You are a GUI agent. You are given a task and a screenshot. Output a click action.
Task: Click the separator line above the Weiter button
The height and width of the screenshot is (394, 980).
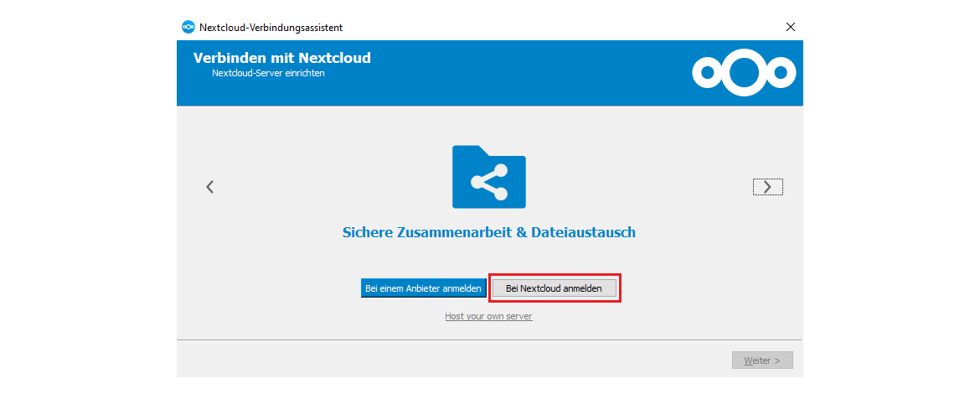(x=489, y=340)
